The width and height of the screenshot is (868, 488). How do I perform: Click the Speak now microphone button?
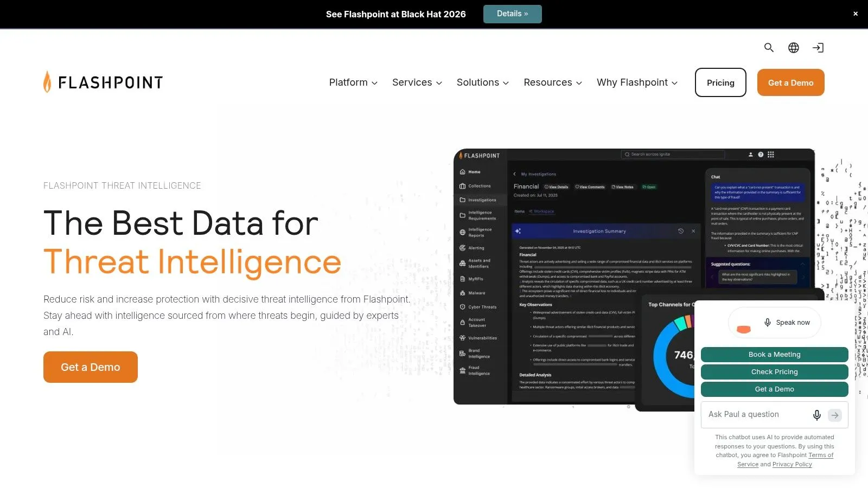coord(775,323)
